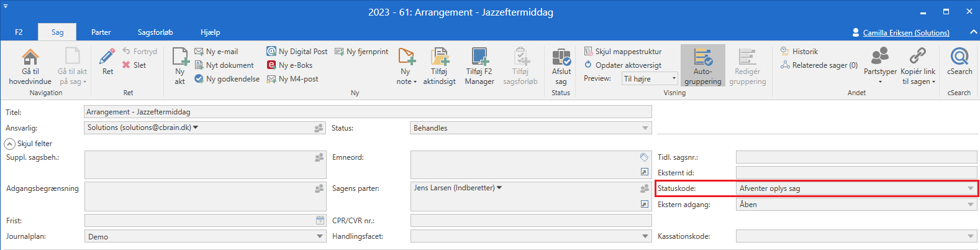Open the calendar picker in Frist field
The height and width of the screenshot is (250, 980).
point(320,220)
